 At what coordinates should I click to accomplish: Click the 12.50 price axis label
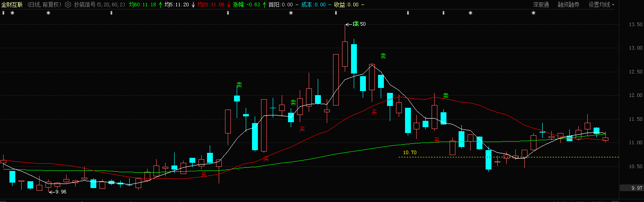(x=635, y=72)
